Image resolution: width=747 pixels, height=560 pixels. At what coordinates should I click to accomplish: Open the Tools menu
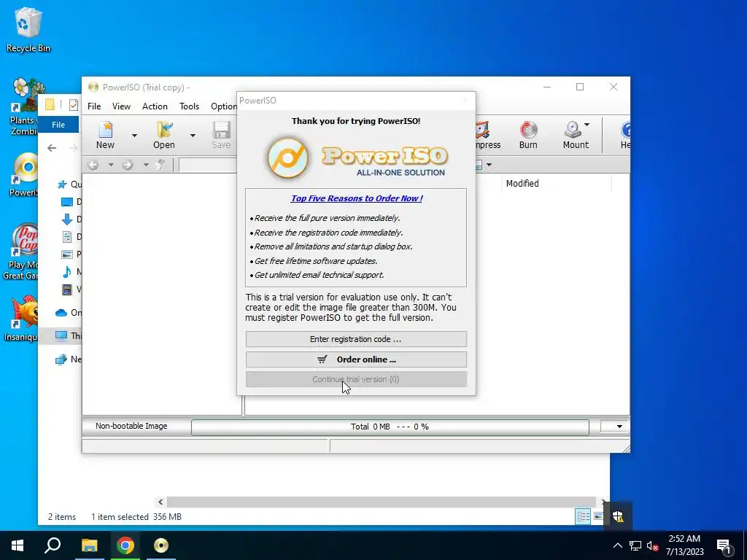click(x=189, y=106)
